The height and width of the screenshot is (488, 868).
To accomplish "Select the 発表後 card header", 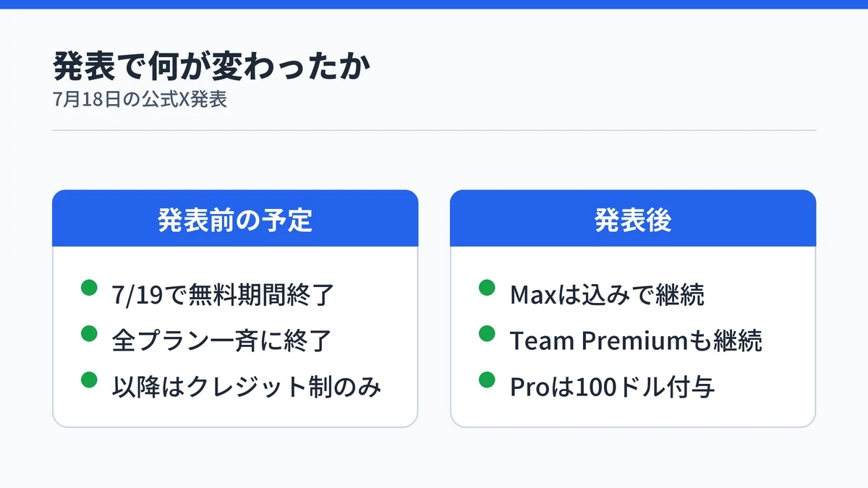I will [x=633, y=218].
